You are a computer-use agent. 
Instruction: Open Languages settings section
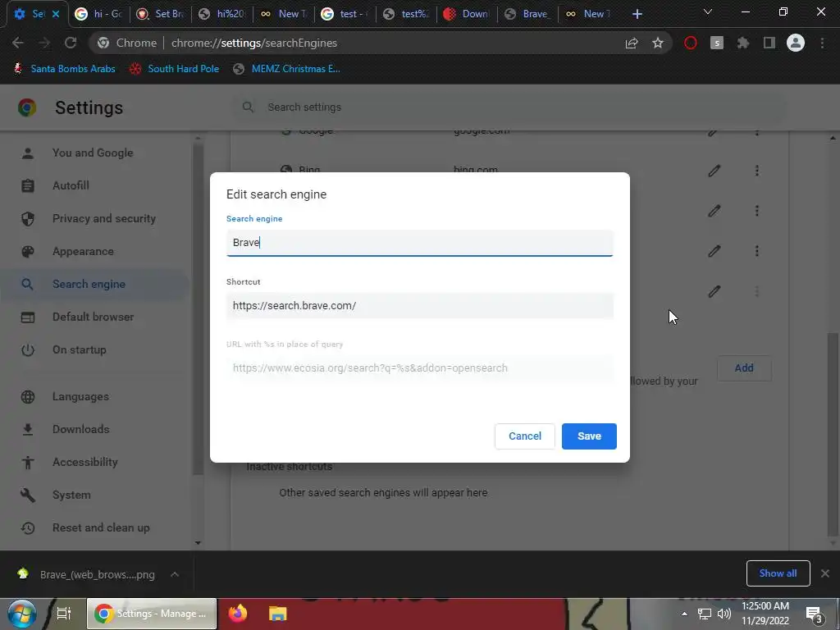pos(80,396)
